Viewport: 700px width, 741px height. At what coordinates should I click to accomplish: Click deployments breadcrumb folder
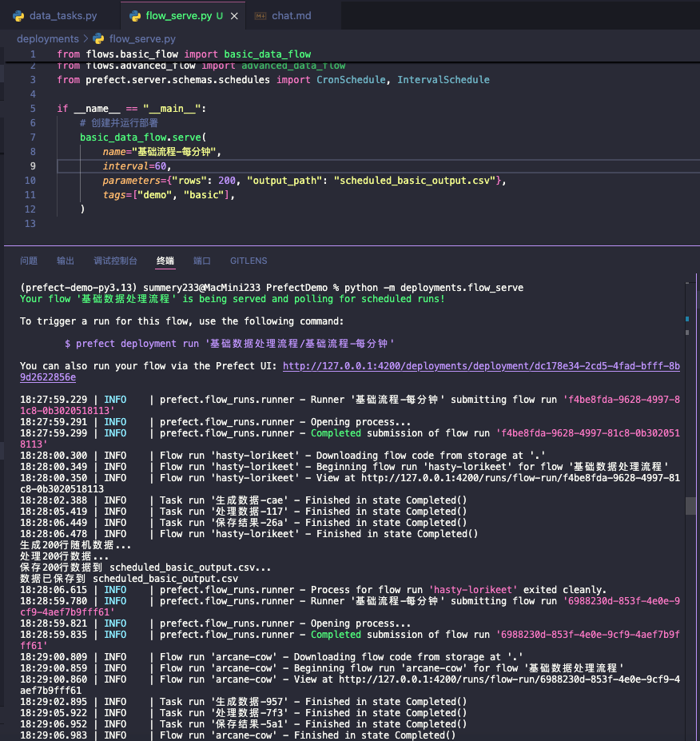pyautogui.click(x=48, y=38)
